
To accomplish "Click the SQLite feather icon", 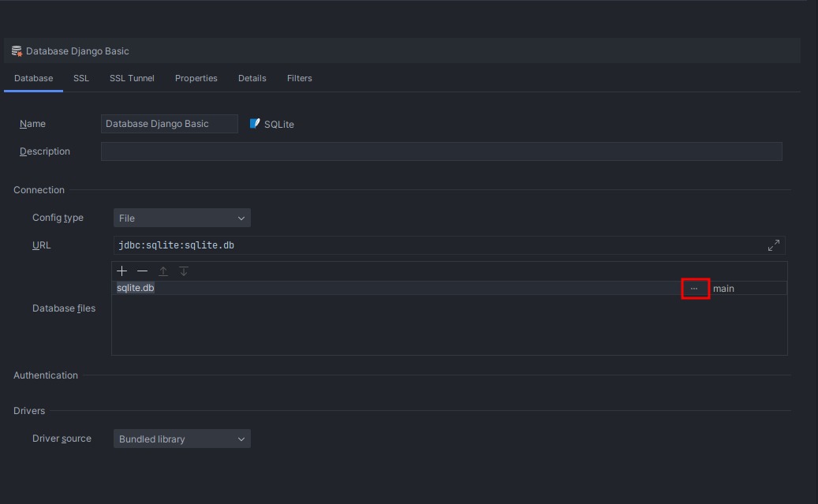I will click(x=255, y=124).
